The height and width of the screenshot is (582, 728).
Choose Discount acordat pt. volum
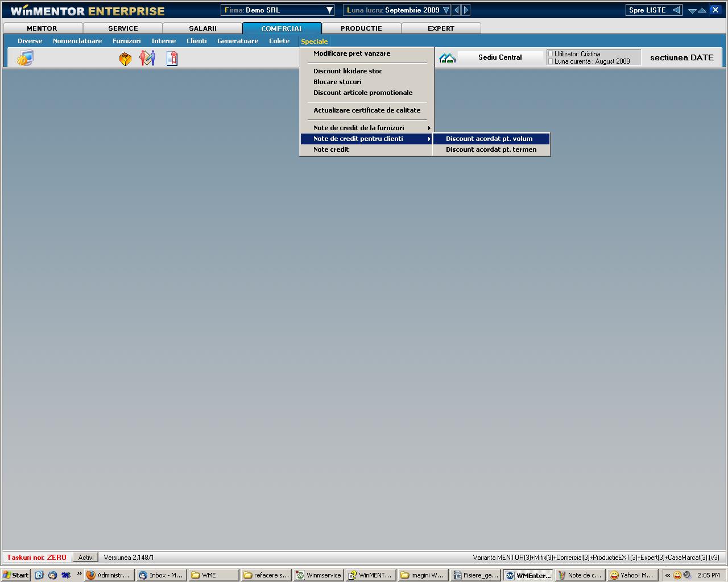[x=491, y=139]
